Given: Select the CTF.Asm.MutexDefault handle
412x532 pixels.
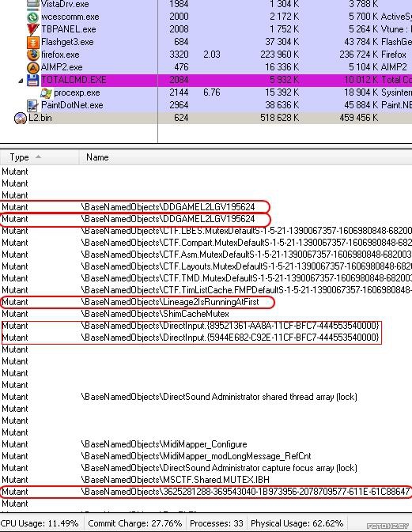Looking at the screenshot, I should pyautogui.click(x=247, y=255).
